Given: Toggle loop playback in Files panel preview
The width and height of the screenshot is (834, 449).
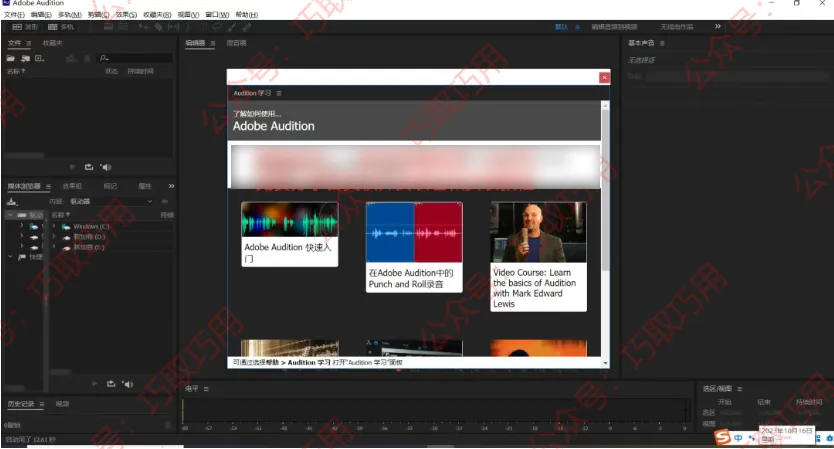Looking at the screenshot, I should click(x=89, y=167).
